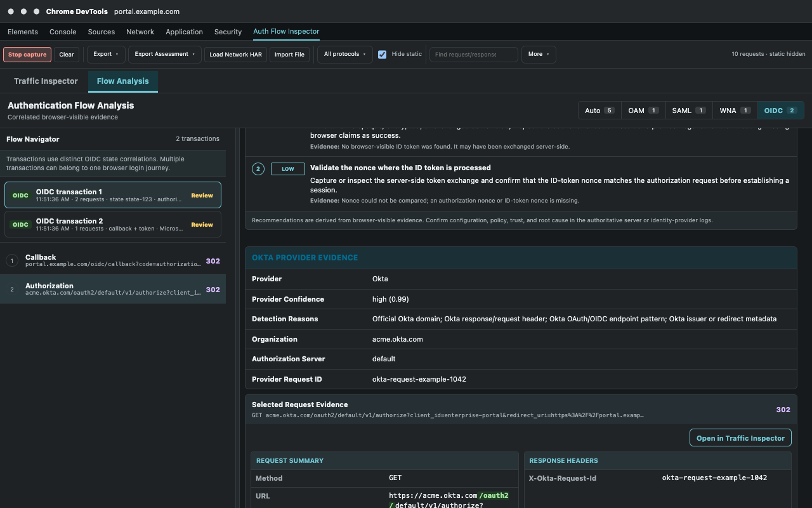Screen dimensions: 812x508
Task: Select OIDC transaction 1
Action: tap(113, 195)
